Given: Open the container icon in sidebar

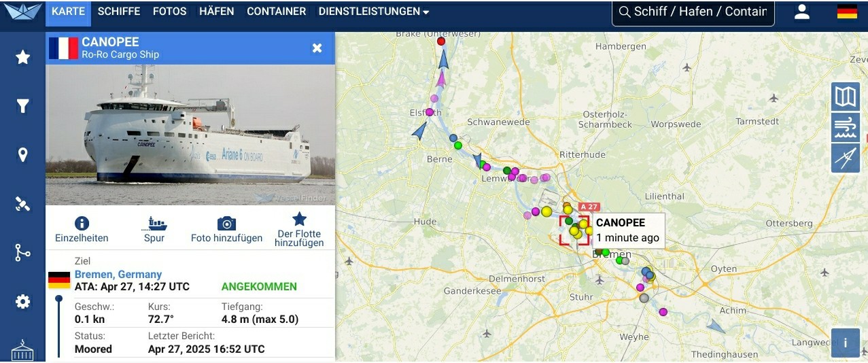Looking at the screenshot, I should click(x=22, y=350).
